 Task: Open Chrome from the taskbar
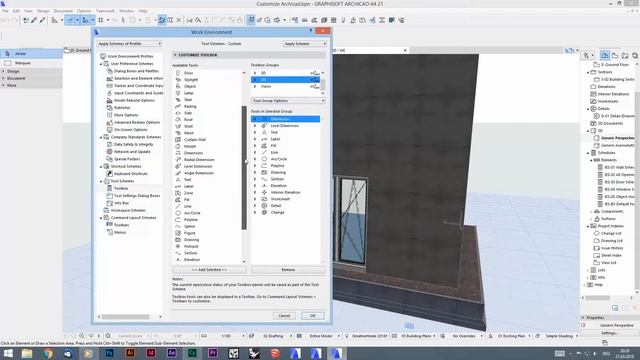[x=48, y=353]
